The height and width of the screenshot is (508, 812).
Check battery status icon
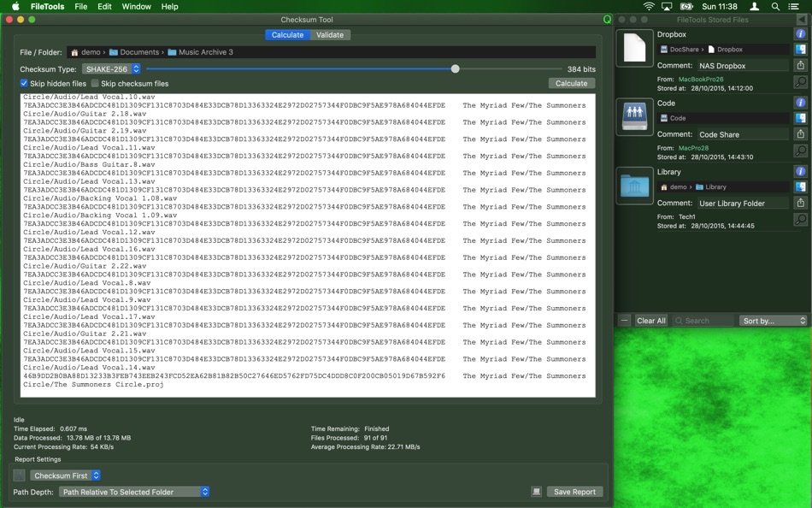[686, 6]
